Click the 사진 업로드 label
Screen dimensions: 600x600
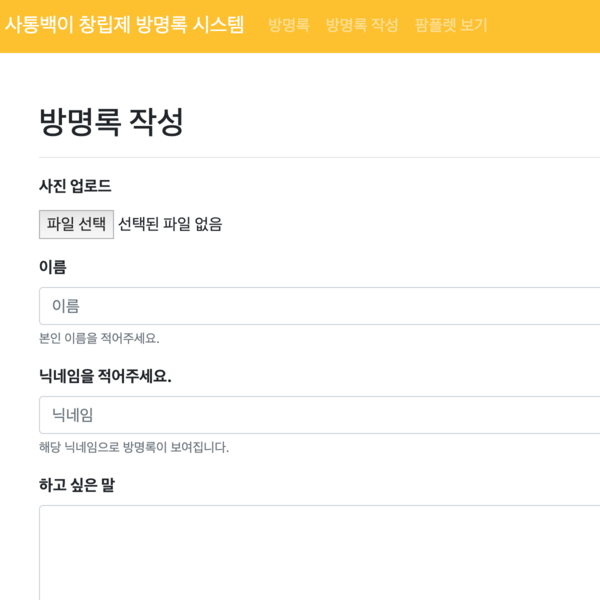[75, 186]
